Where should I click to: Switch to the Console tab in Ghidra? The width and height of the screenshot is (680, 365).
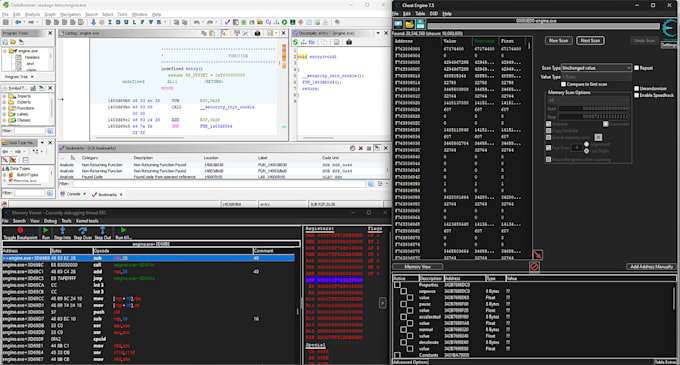73,194
